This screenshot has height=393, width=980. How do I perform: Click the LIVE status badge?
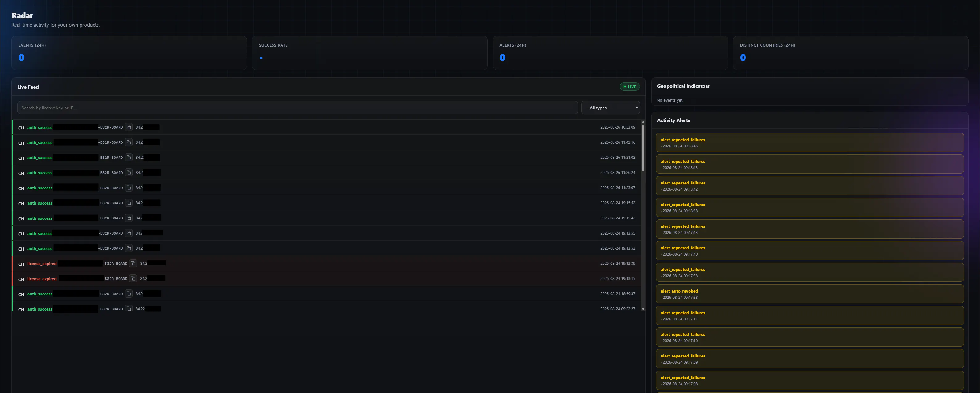point(630,87)
